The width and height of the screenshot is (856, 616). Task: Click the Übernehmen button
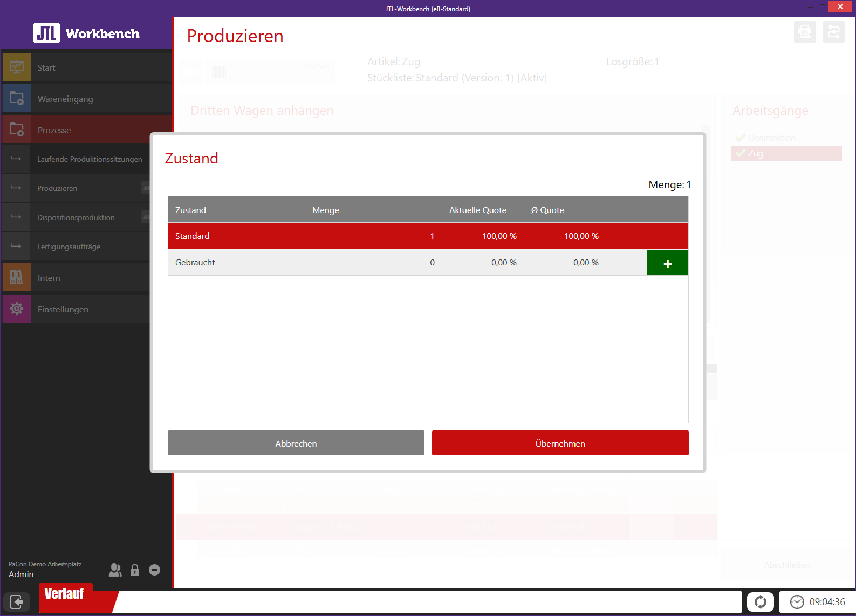[560, 443]
